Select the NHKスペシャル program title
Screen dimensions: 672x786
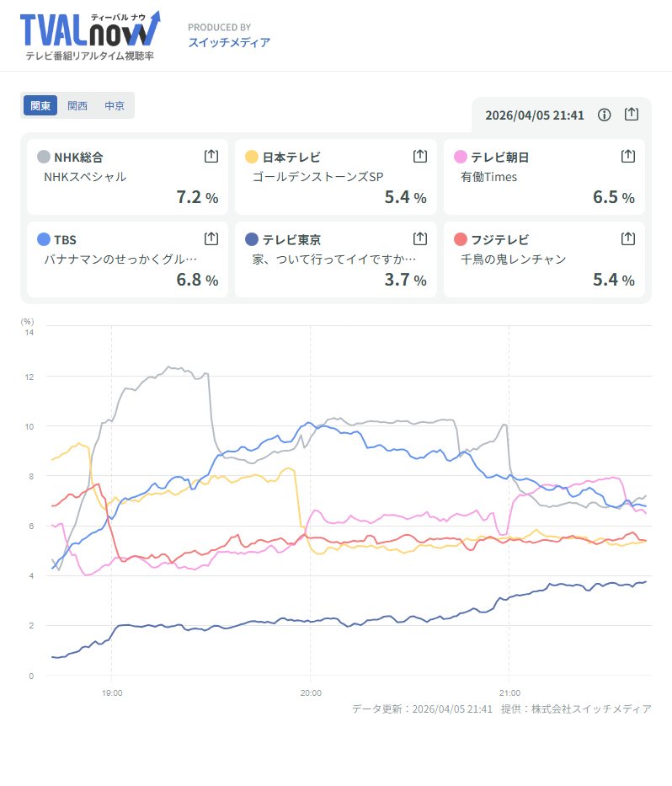coord(85,177)
